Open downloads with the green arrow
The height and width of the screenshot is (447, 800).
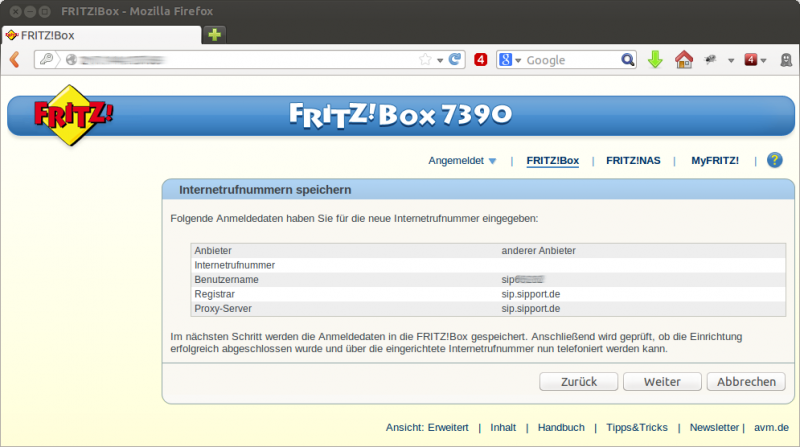655,60
